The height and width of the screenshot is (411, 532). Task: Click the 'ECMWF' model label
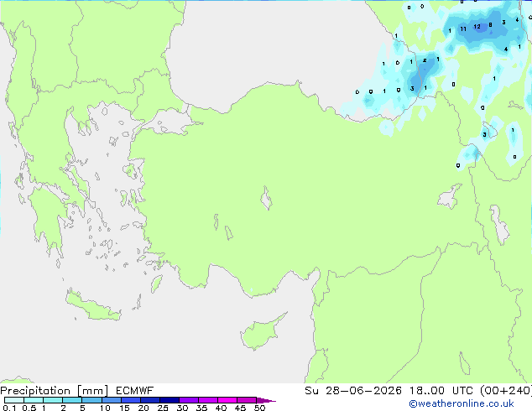click(134, 391)
